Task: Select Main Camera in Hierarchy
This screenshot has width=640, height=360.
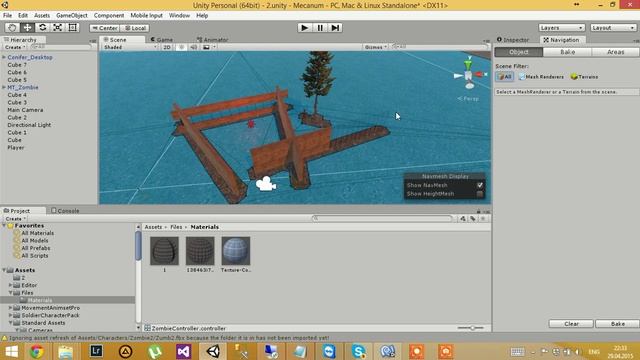Action: tap(25, 110)
